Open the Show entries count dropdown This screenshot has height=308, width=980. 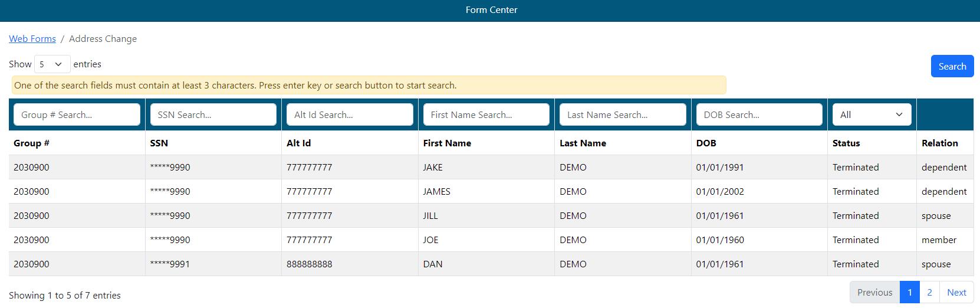[x=52, y=64]
